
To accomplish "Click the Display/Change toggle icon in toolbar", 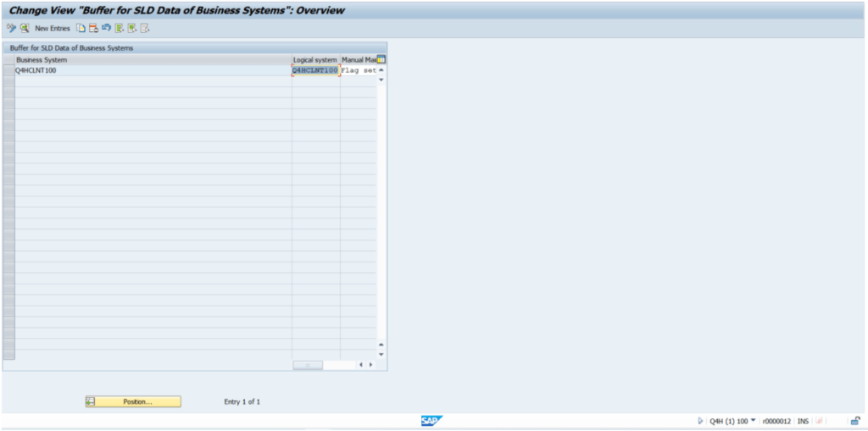I will pos(11,28).
